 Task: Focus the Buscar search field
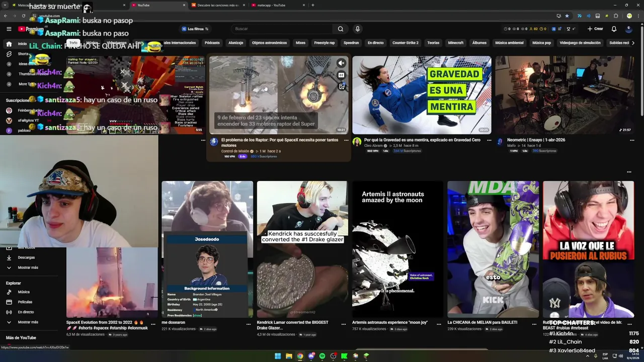point(282,29)
